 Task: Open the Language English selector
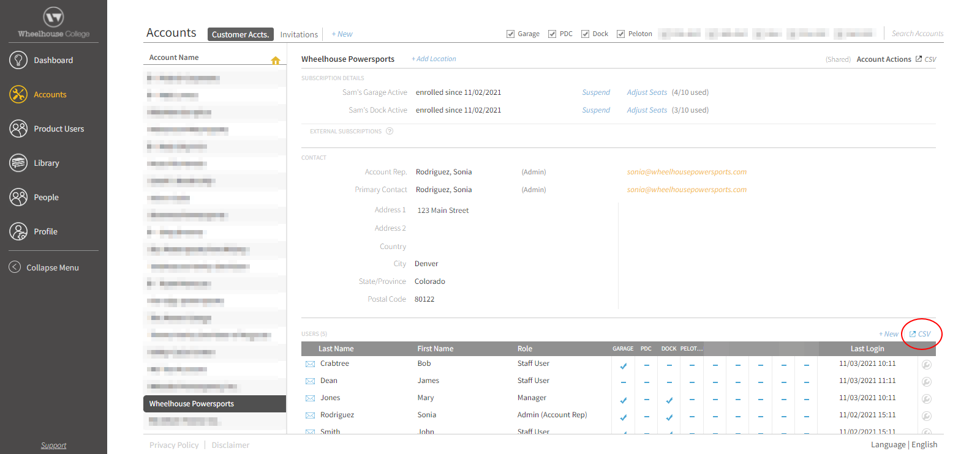click(x=904, y=445)
